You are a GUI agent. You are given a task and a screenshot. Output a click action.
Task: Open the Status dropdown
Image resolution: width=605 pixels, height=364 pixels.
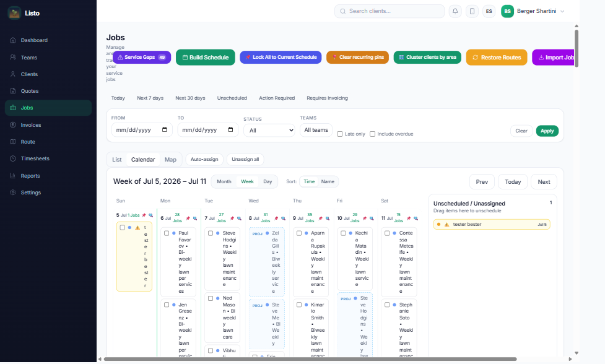click(x=269, y=131)
